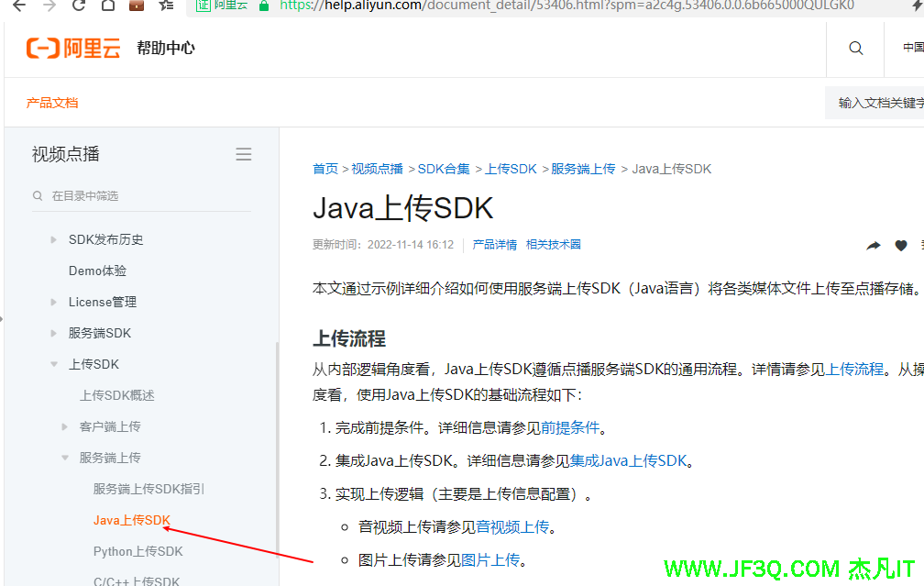
Task: Click the Aliyun logo in the header
Action: pos(73,49)
